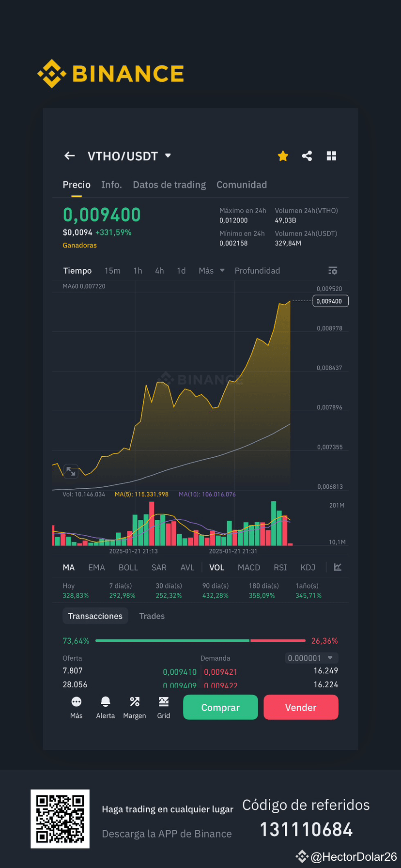The height and width of the screenshot is (868, 401).
Task: Select the 4h chart interval
Action: tap(159, 271)
